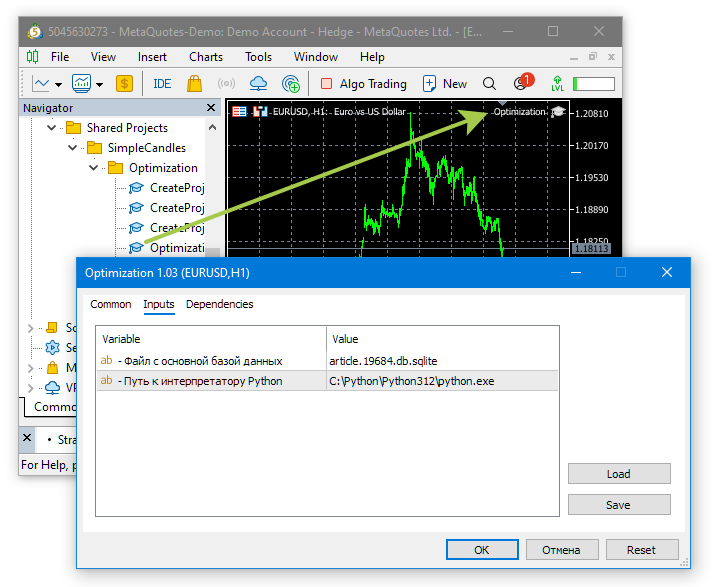Expand the Market node in Navigator
The height and width of the screenshot is (587, 715).
[31, 368]
